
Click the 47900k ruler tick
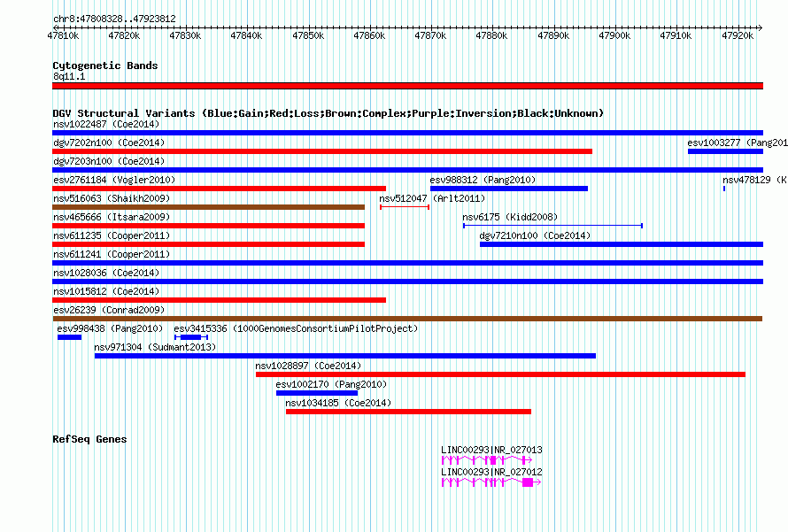(x=614, y=35)
